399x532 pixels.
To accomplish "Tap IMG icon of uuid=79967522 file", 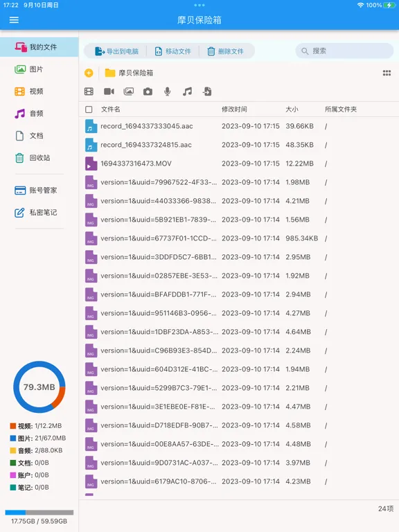I will click(x=91, y=182).
